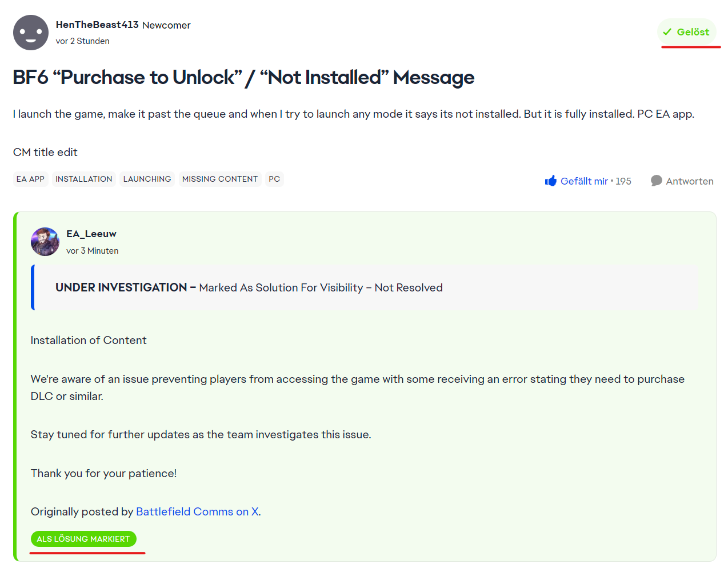This screenshot has height=576, width=728.
Task: Filter by the INSTALLATION tag
Action: point(84,179)
